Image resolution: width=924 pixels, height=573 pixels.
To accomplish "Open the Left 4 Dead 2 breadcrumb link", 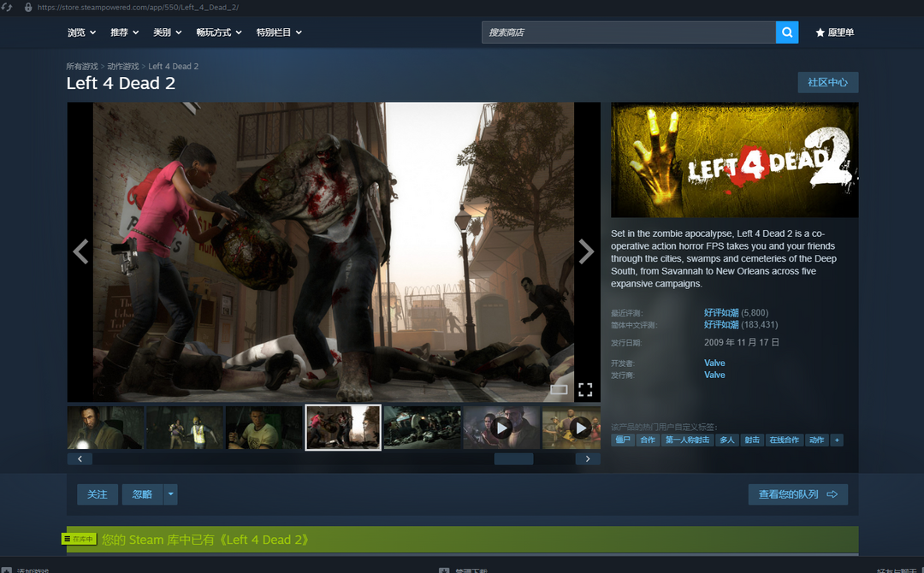I will point(173,66).
